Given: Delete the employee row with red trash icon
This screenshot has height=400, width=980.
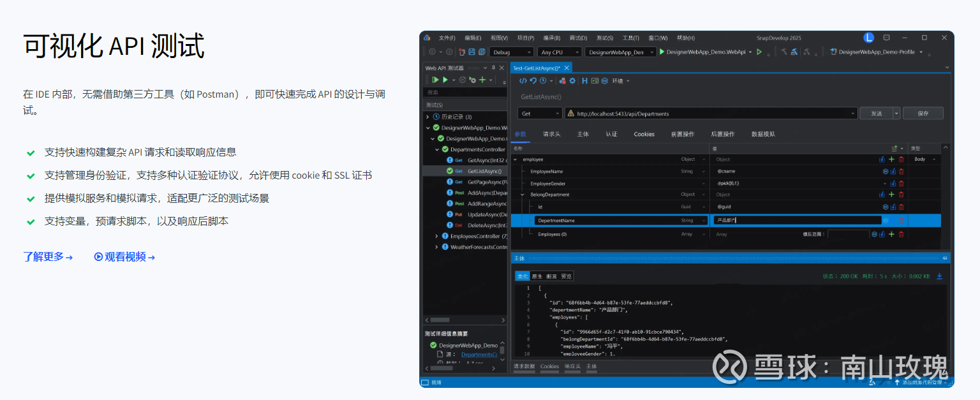Looking at the screenshot, I should pyautogui.click(x=902, y=159).
